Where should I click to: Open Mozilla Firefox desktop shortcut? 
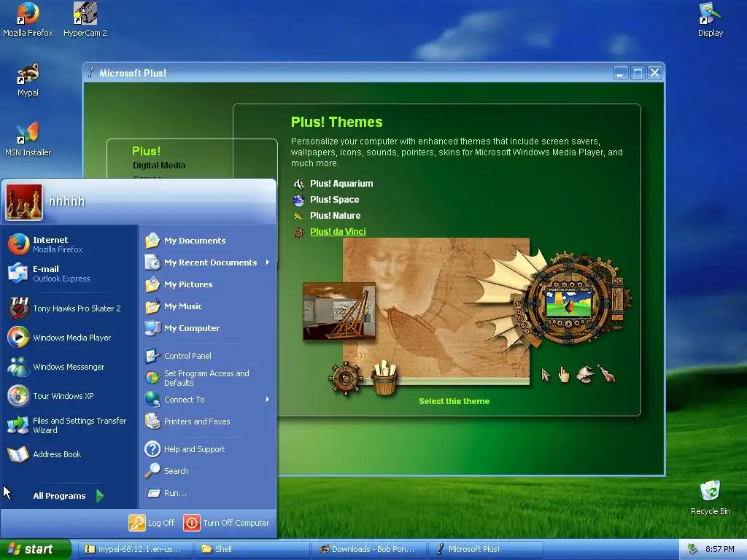28,19
